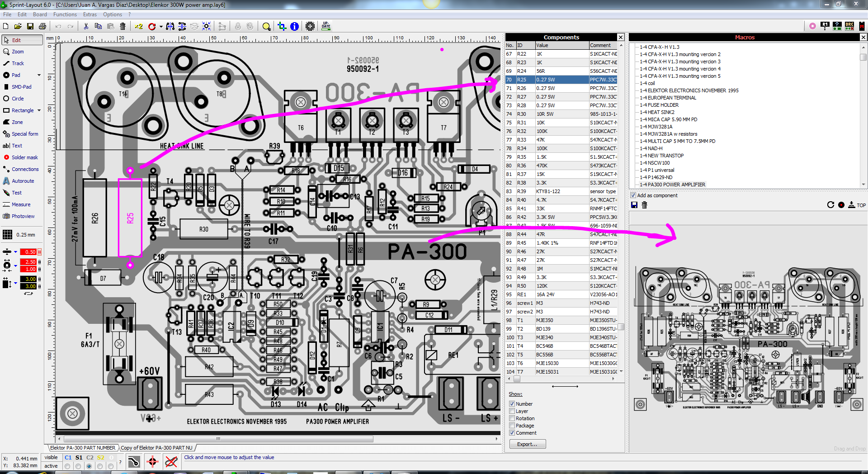Open the rotate angle dropdown arrow

tap(161, 26)
